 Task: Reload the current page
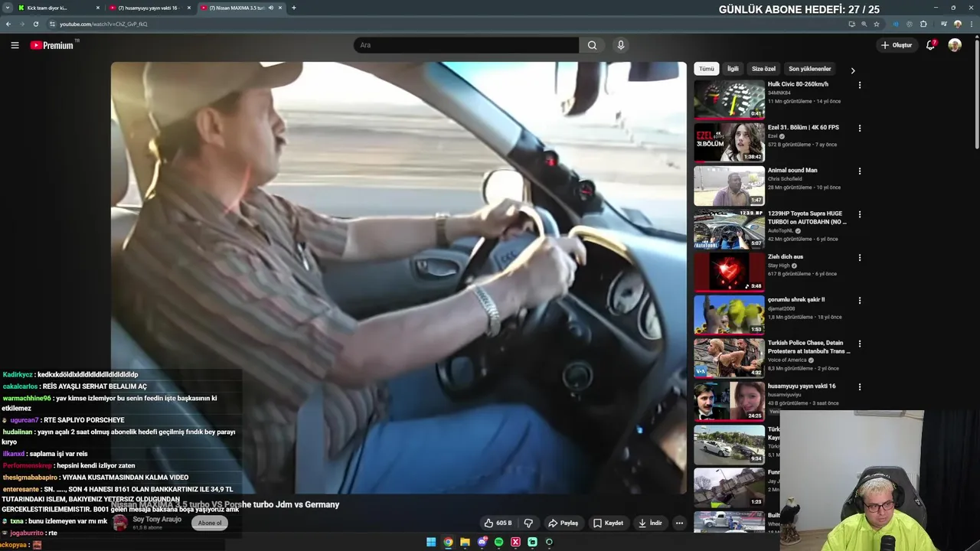(35, 24)
